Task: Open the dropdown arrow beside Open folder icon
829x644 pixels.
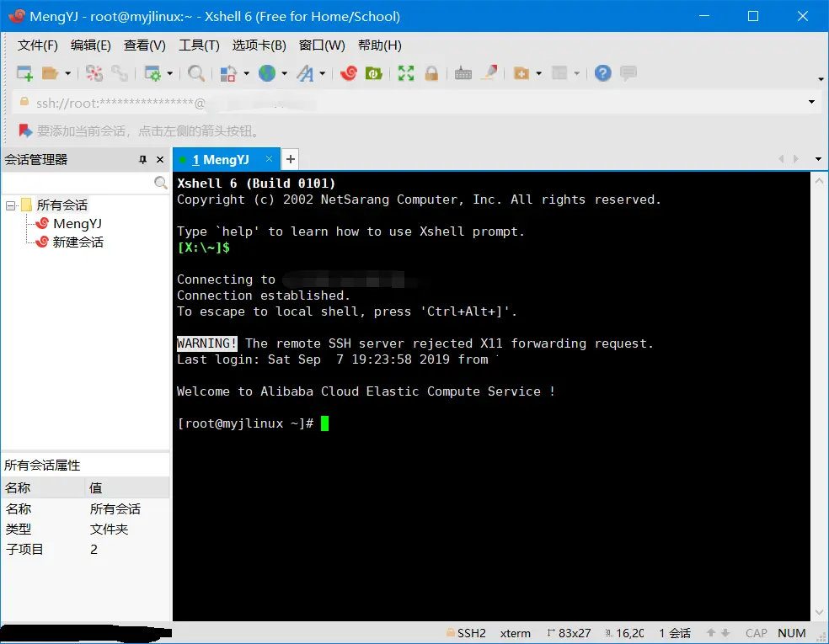Action: [67, 73]
